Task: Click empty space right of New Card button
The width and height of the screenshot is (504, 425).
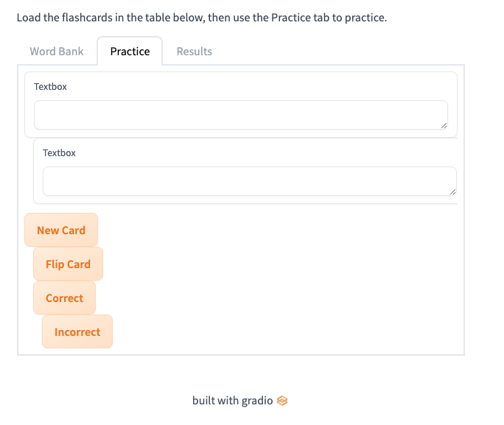Action: pos(276,230)
